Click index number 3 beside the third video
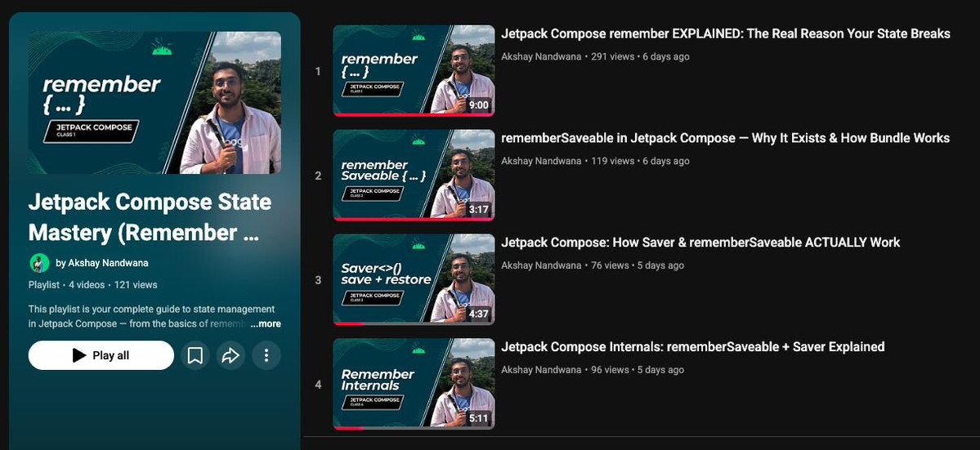Viewport: 980px width, 450px height. tap(318, 280)
